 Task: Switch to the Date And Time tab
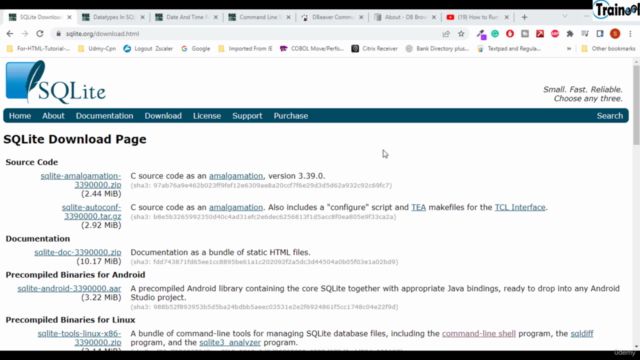coord(187,17)
